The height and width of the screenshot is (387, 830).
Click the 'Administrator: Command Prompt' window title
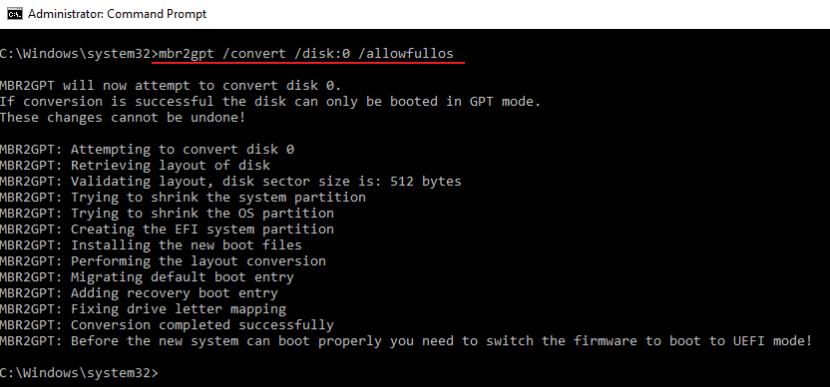pos(117,14)
